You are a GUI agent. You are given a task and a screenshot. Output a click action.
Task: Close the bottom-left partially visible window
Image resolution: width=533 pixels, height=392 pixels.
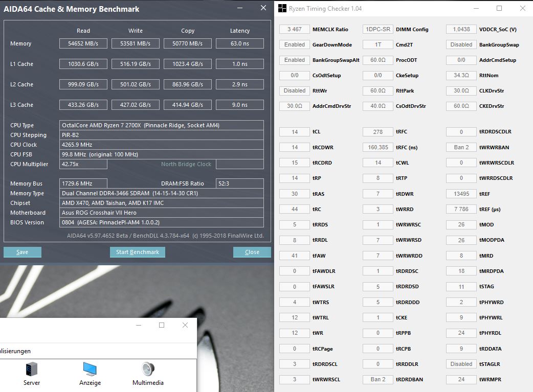185,325
